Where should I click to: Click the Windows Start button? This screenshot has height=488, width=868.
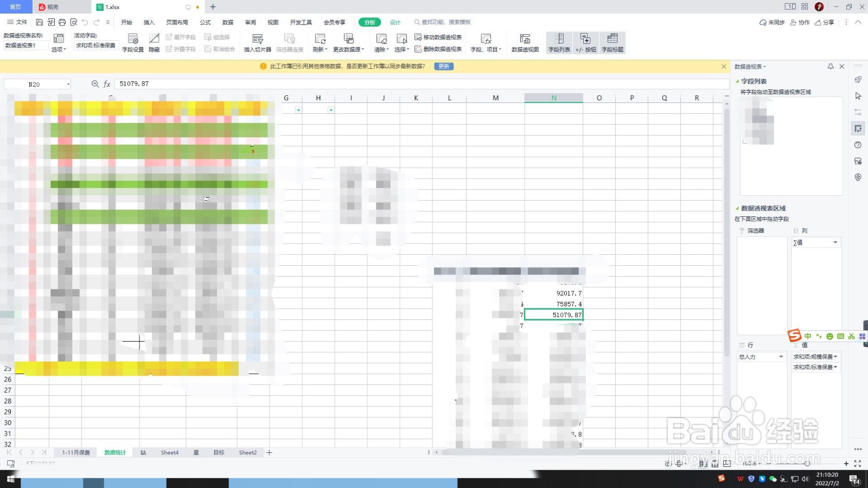(x=10, y=479)
